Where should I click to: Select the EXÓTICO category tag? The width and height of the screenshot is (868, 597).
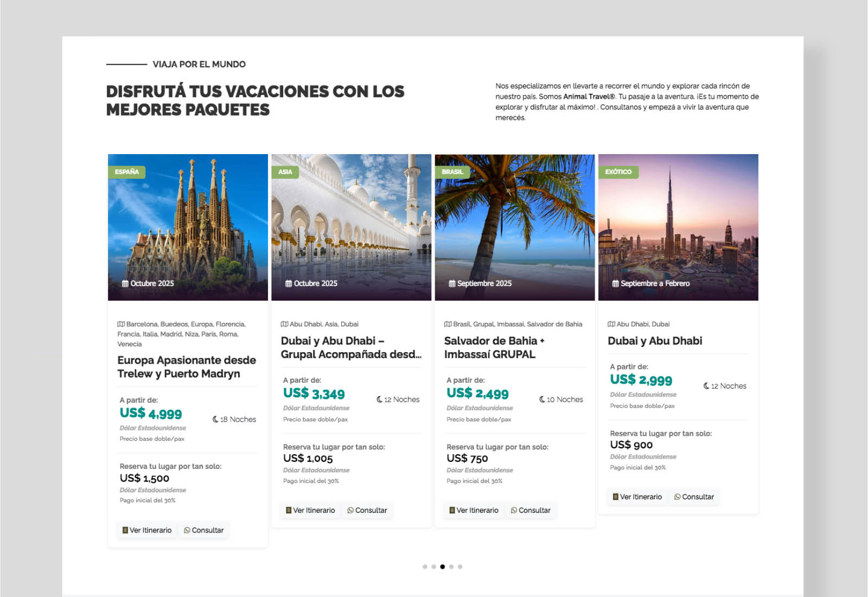click(x=618, y=172)
